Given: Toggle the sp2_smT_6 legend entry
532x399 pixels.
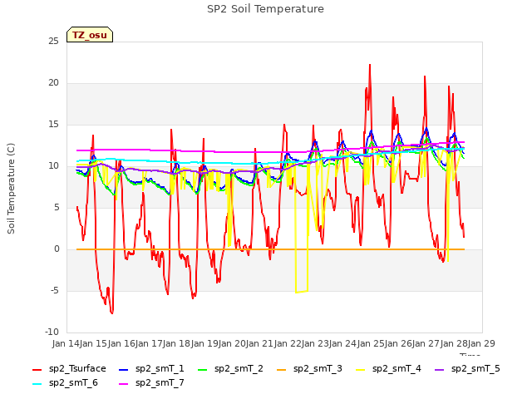Looking at the screenshot, I should tap(65, 383).
